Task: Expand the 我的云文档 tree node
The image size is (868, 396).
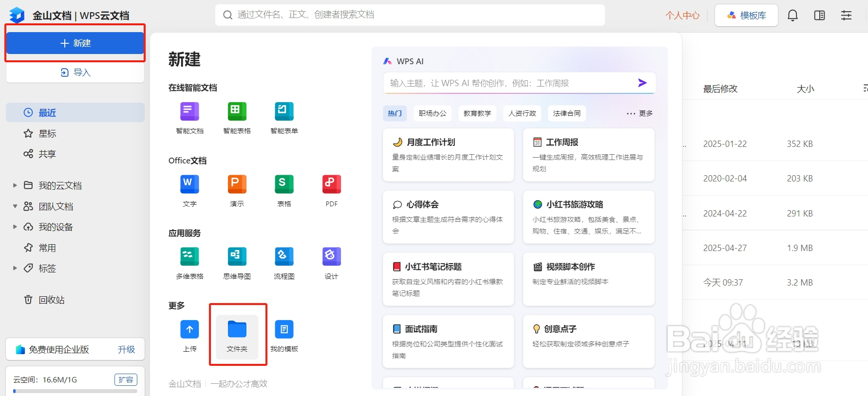Action: coord(15,185)
